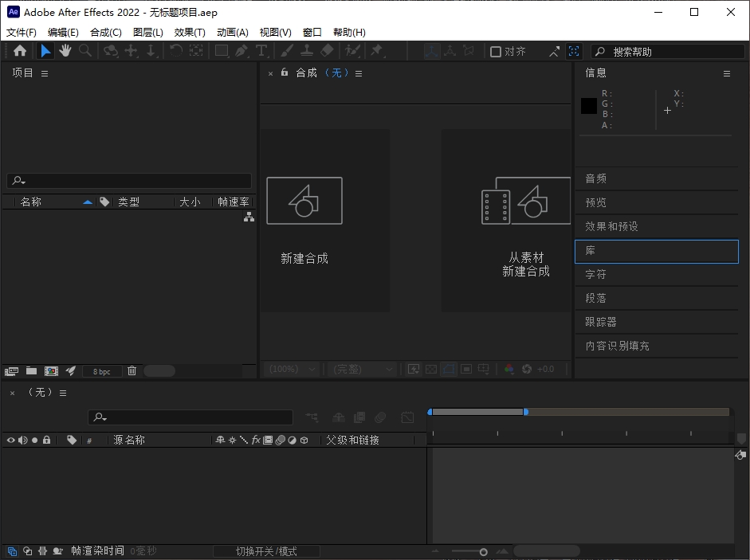Select the Hand tool
Screen dimensions: 750x560
[65, 51]
